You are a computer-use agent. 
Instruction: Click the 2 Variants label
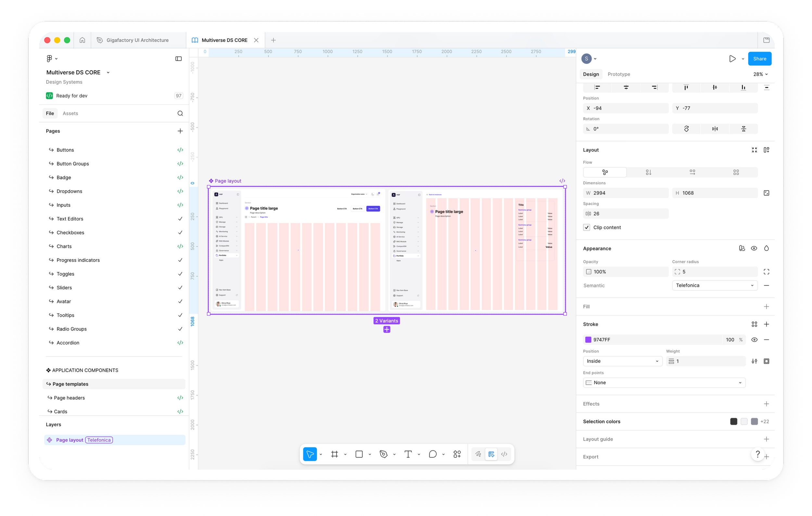(387, 321)
